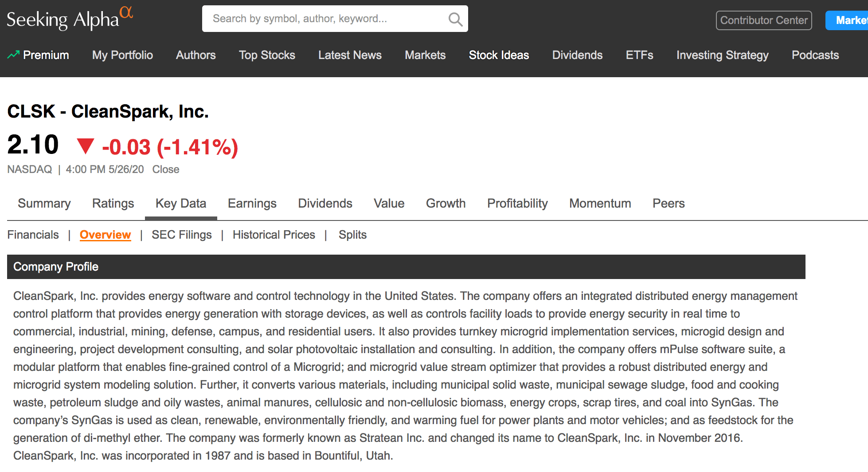The width and height of the screenshot is (868, 472).
Task: Open Investing Strategy menu
Action: click(x=723, y=55)
